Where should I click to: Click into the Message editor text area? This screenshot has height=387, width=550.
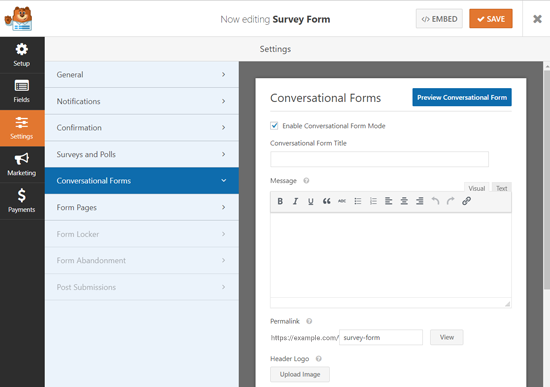391,255
